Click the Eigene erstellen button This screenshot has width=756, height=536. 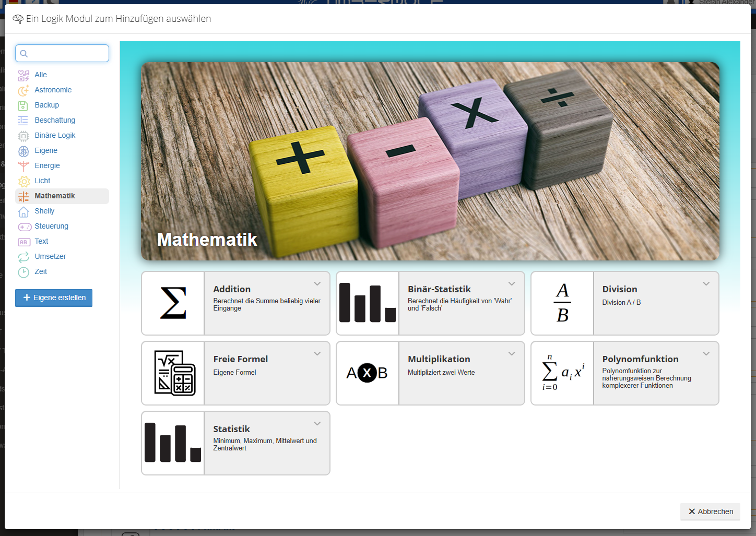[x=54, y=297]
